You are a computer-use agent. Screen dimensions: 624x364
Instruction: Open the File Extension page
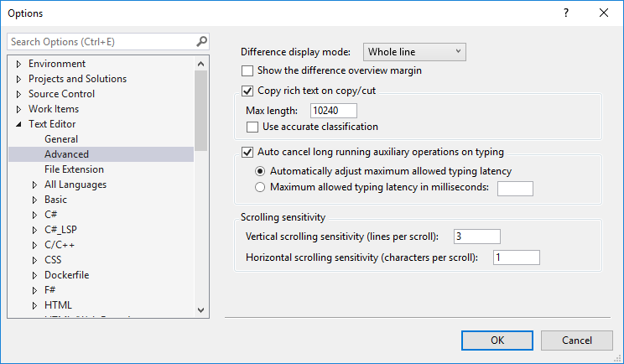(74, 169)
